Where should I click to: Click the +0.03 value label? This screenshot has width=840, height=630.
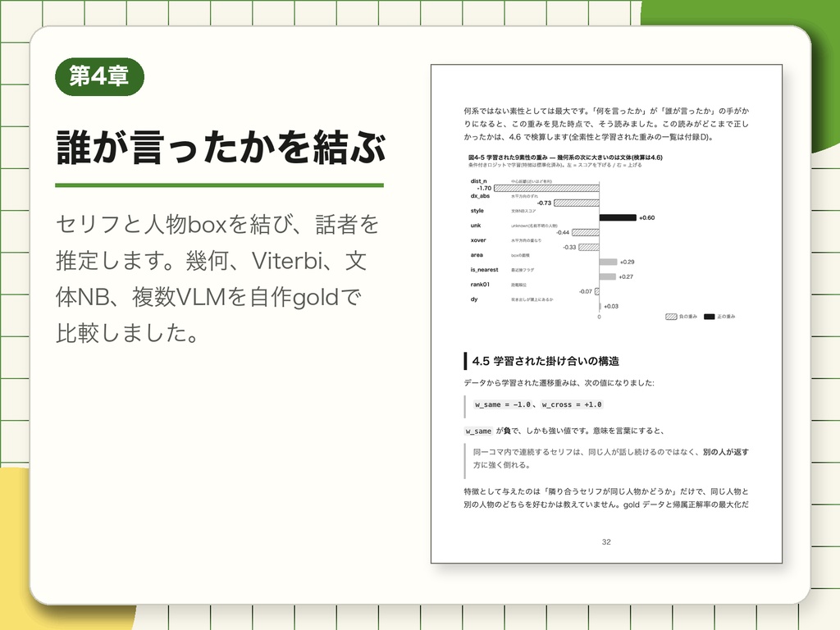(x=610, y=307)
